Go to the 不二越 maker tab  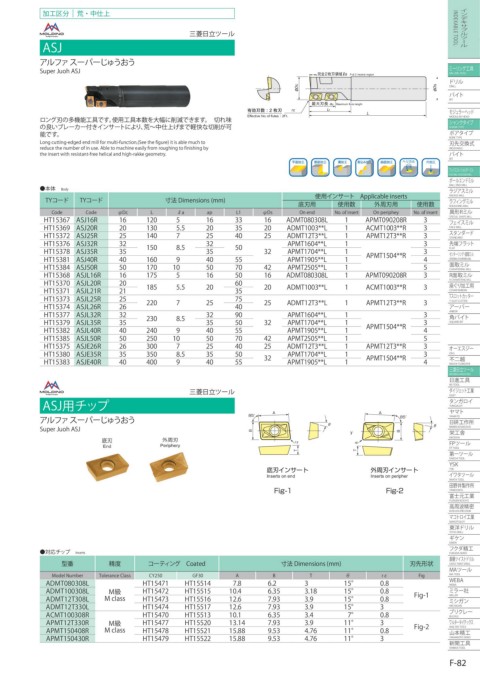(x=464, y=360)
